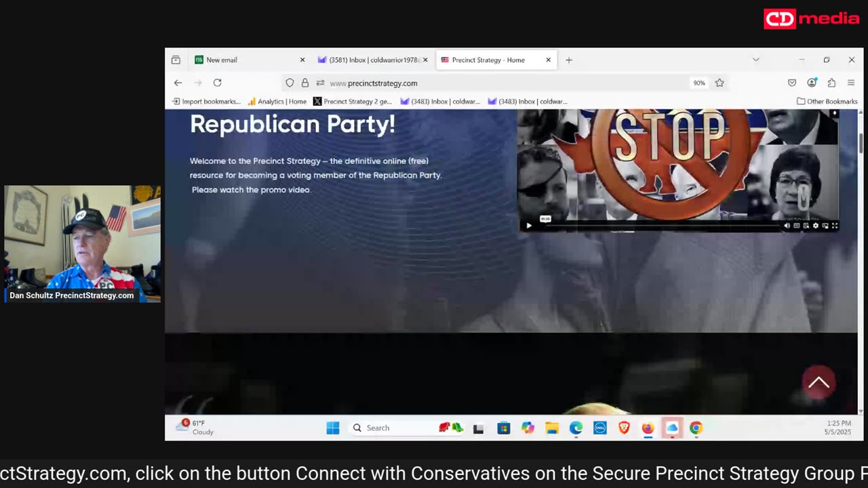
Task: Open site permissions icon in address bar
Action: pos(320,83)
